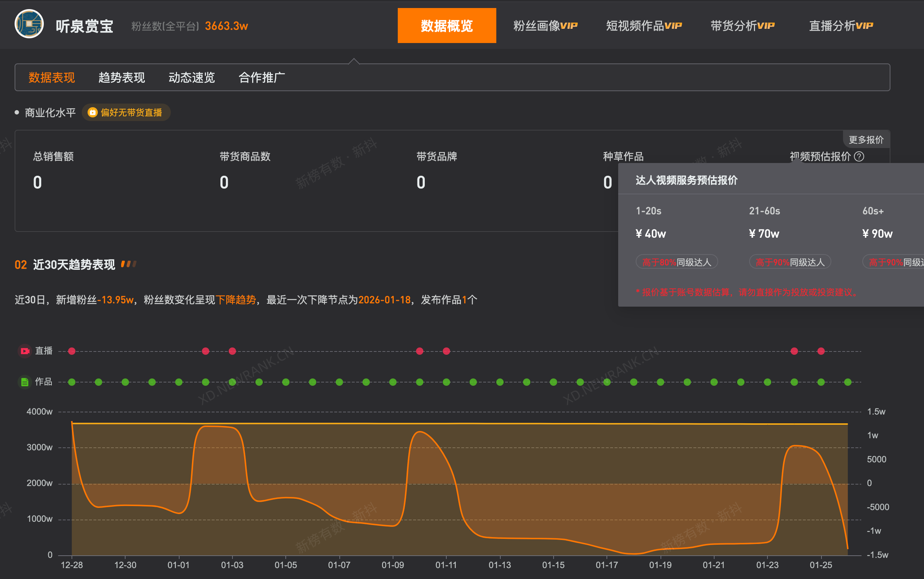Click the orange bars icon beside 近30天趋势表现
Viewport: 924px width, 579px height.
click(129, 264)
